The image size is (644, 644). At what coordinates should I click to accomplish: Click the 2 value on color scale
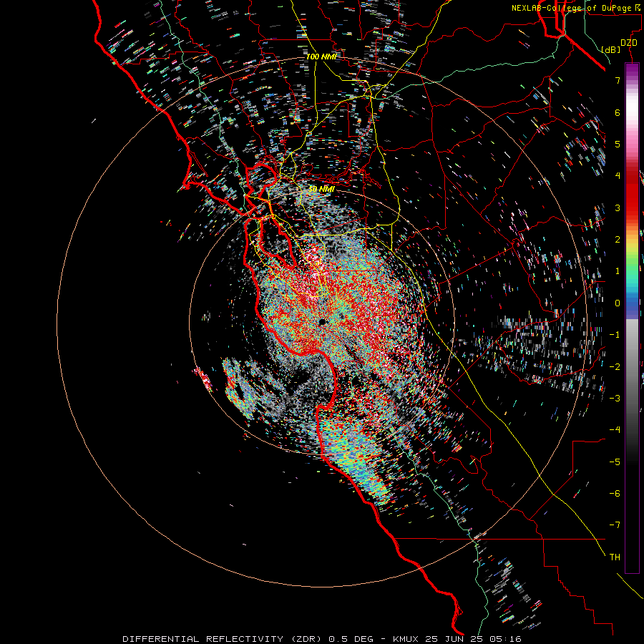[618, 240]
